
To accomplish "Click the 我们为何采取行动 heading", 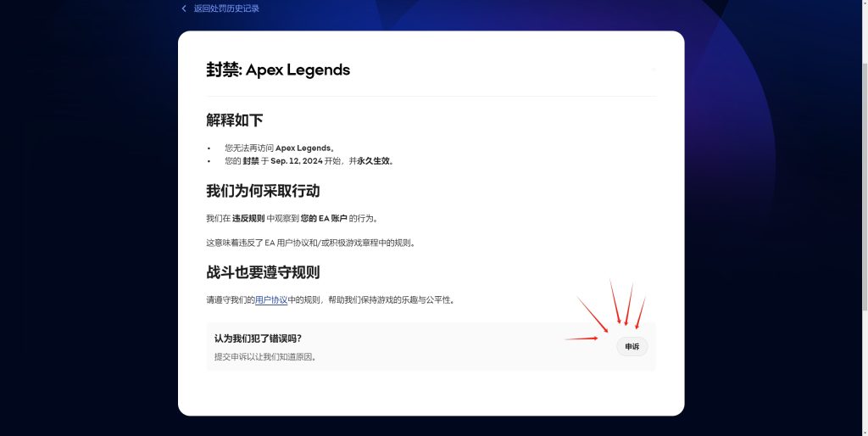I will point(263,191).
